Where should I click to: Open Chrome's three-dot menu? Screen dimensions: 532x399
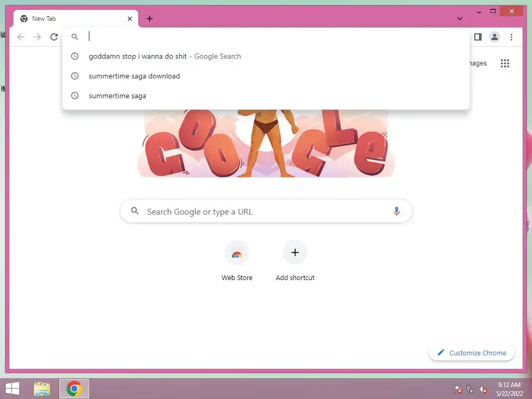click(x=511, y=37)
